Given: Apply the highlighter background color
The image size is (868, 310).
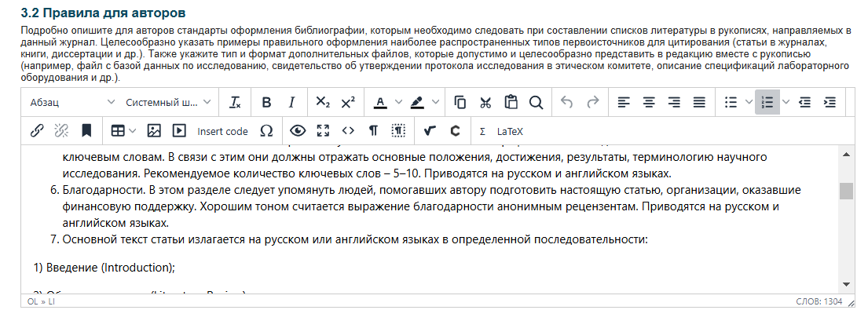Looking at the screenshot, I should click(417, 102).
